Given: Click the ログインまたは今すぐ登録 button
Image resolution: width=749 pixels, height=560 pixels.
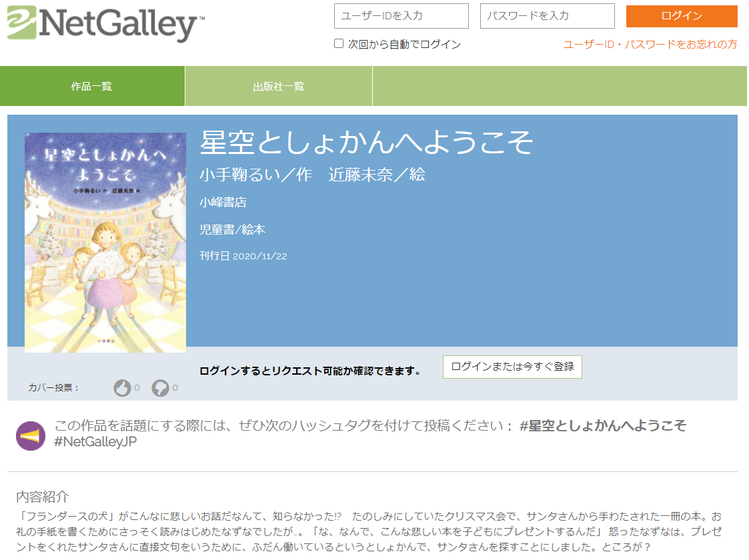Looking at the screenshot, I should [x=512, y=367].
